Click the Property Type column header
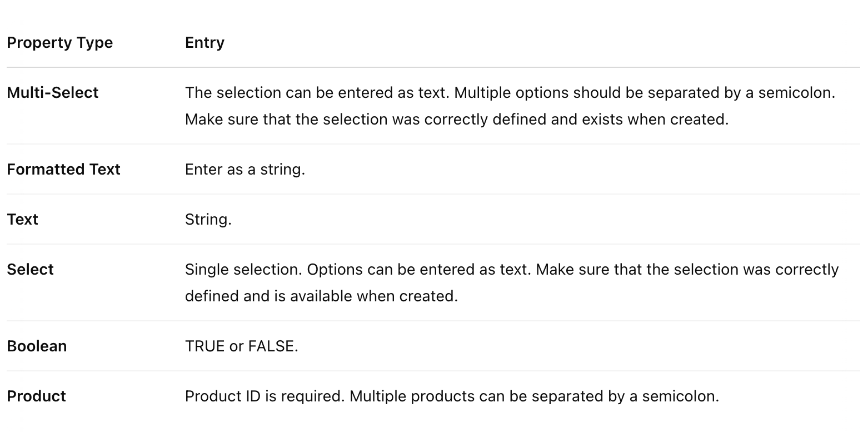Viewport: 868px width, 447px height. (x=59, y=43)
